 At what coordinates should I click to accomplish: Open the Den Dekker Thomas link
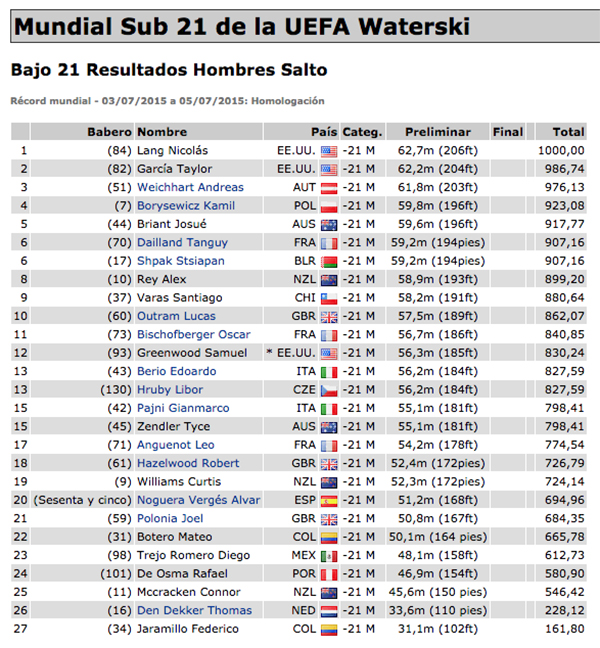click(x=194, y=610)
